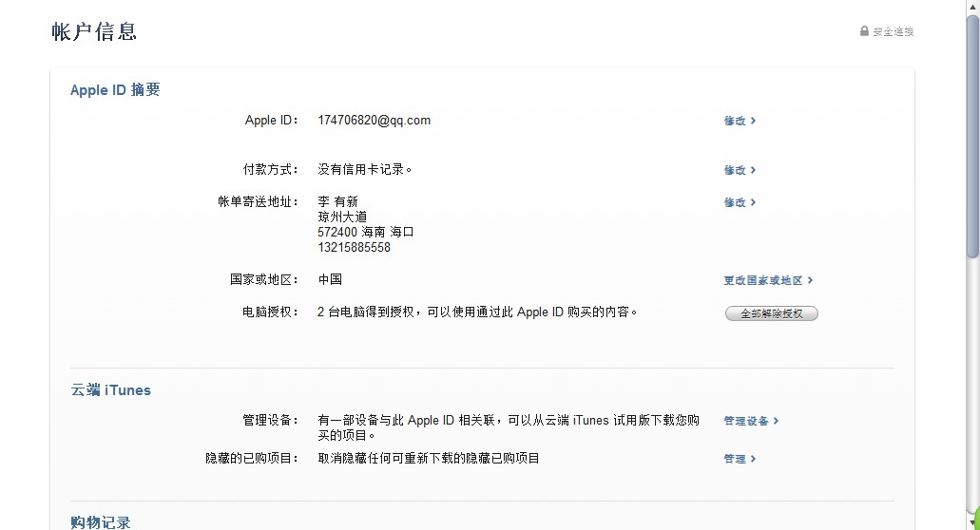Click 管理 link for 隐藏的已购项目
The image size is (980, 530).
740,459
